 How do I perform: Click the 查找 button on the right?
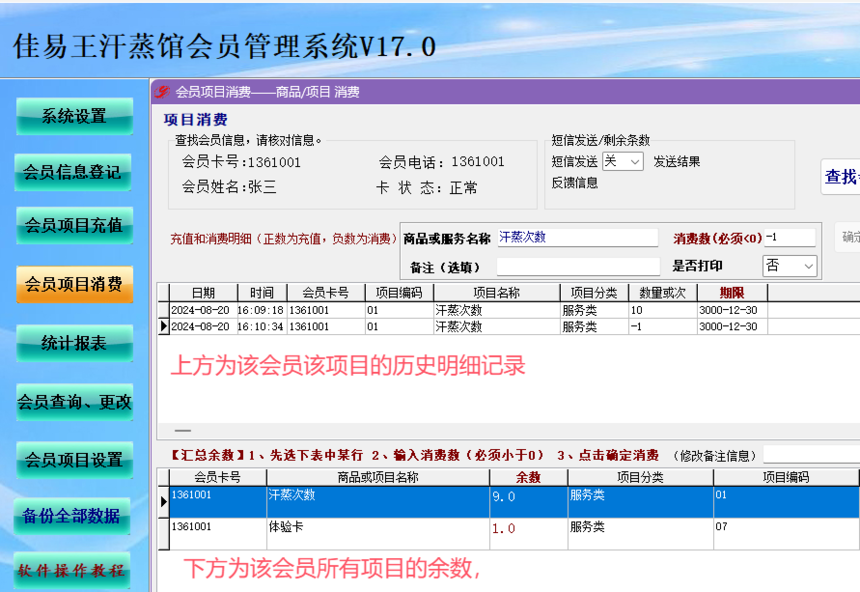pyautogui.click(x=840, y=177)
